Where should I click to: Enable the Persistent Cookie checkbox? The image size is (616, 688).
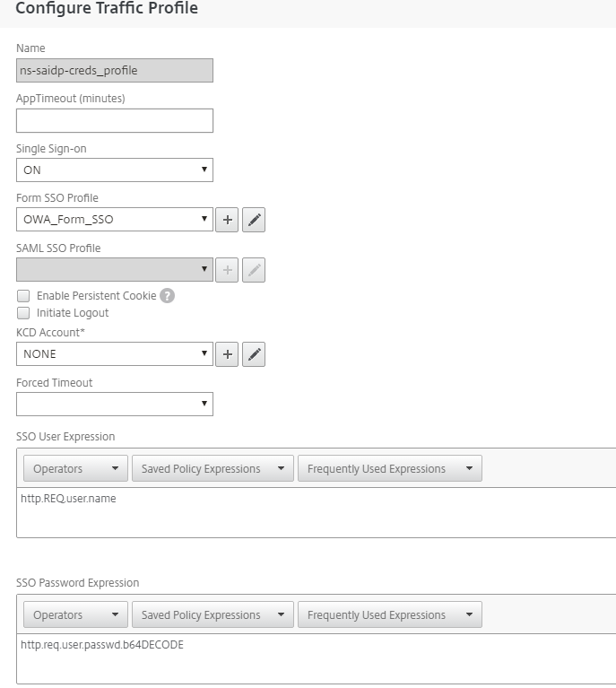23,296
